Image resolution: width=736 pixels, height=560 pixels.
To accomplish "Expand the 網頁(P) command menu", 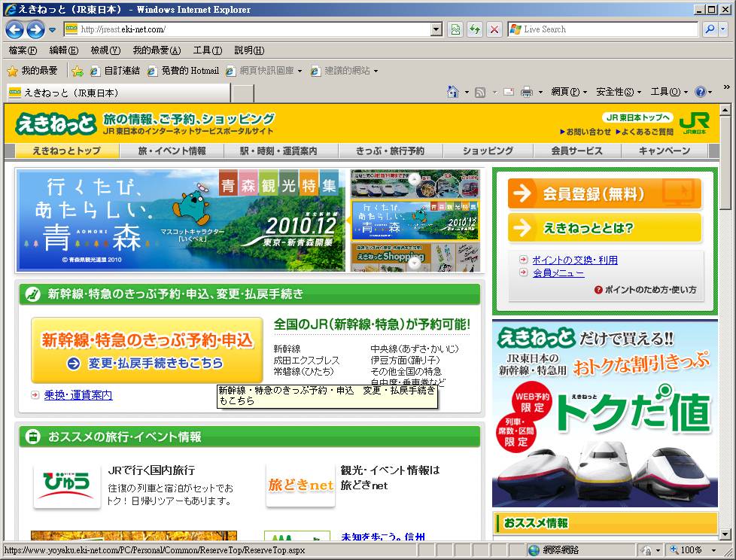I will [569, 92].
